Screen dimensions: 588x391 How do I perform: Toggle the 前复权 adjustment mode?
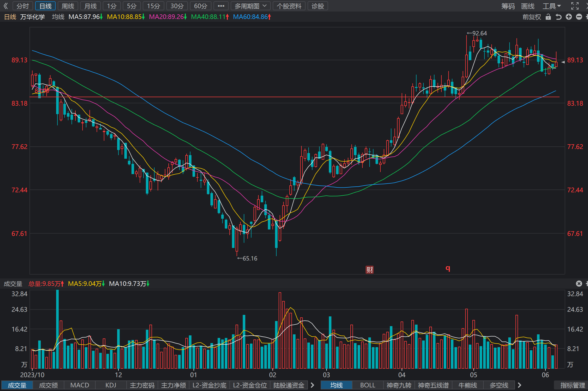coord(532,17)
